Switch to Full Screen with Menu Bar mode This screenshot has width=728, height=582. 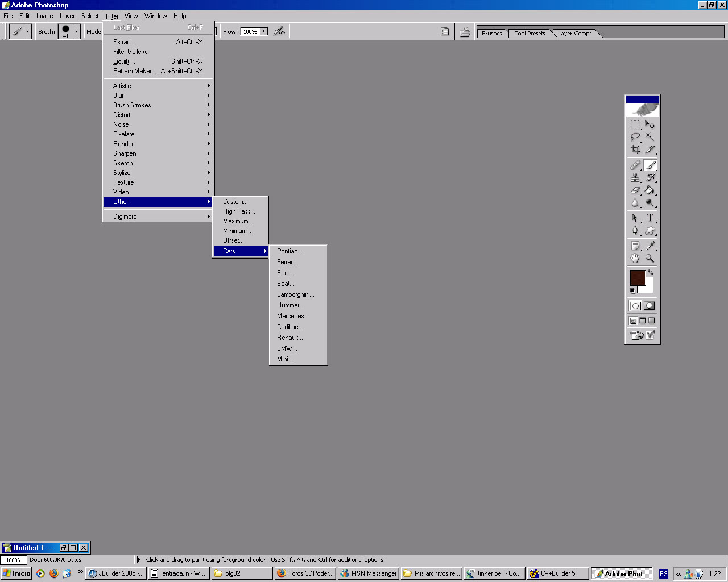642,321
